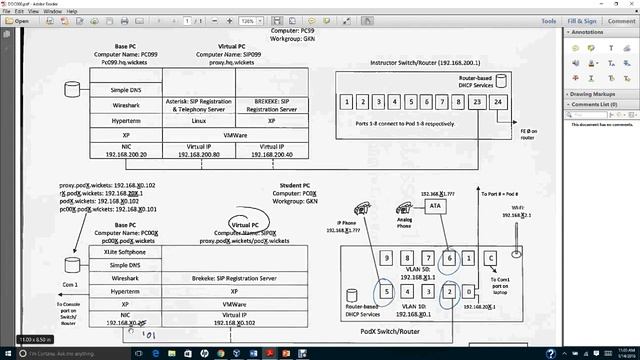Go to previous page arrow
This screenshot has height=360, width=640.
pyautogui.click(x=159, y=21)
